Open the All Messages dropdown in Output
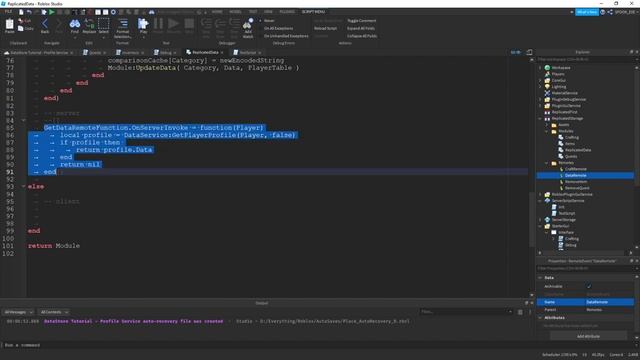Image resolution: width=640 pixels, height=360 pixels. click(x=18, y=312)
